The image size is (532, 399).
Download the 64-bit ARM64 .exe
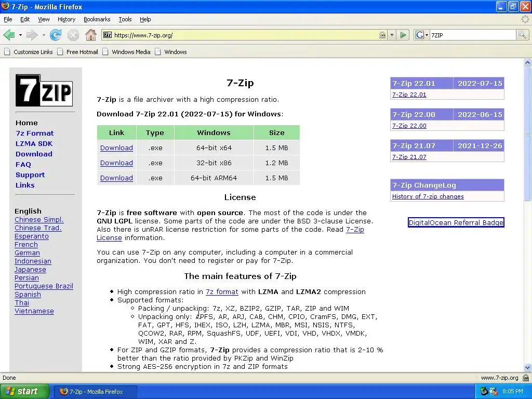[116, 178]
